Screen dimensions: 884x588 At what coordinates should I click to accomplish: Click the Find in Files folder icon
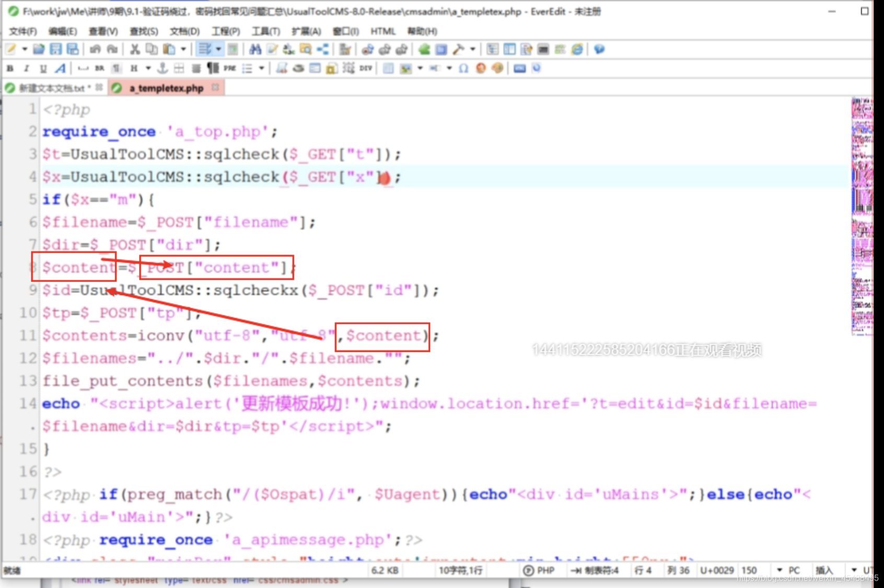click(x=306, y=49)
